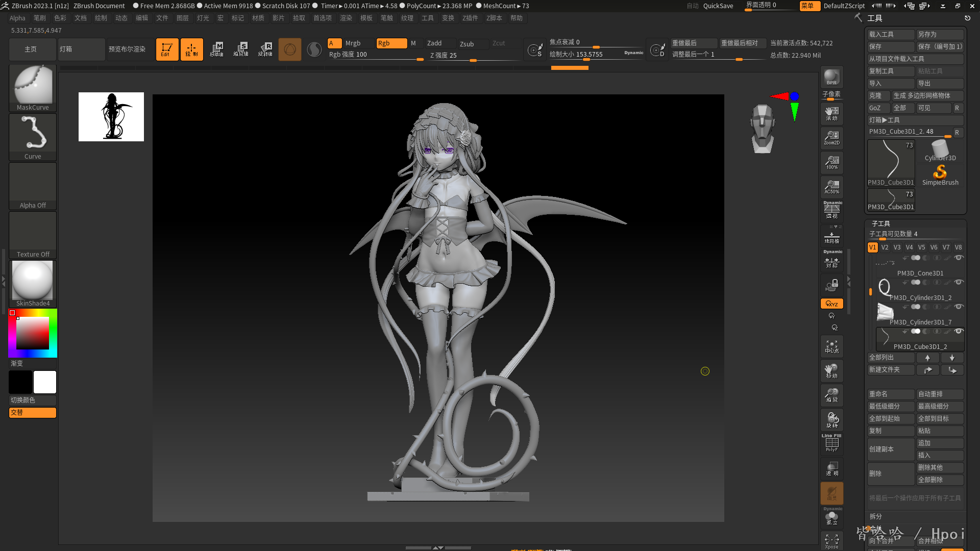The width and height of the screenshot is (980, 551).
Task: Select the Rotate gizmo (旋转轴) tool
Action: pos(265,49)
